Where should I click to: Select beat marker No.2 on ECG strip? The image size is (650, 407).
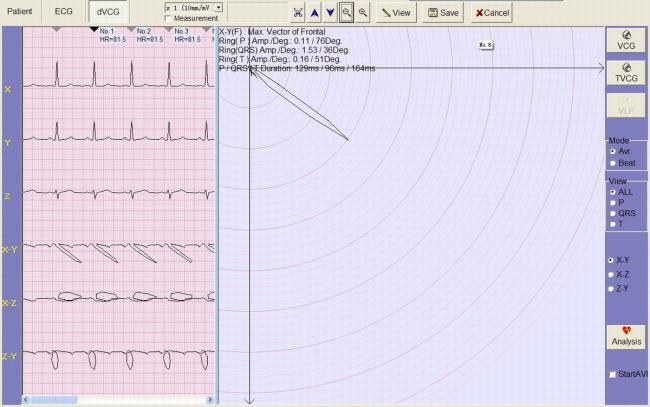tap(133, 29)
